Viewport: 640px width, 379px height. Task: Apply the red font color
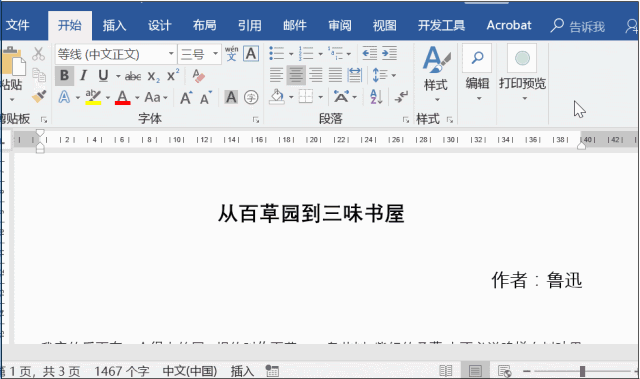(x=122, y=97)
